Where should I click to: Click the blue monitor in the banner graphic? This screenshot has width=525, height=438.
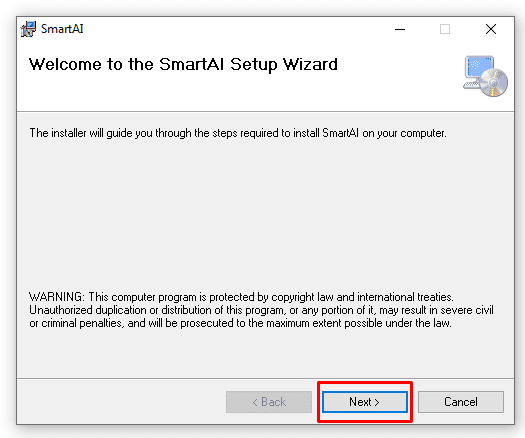479,69
